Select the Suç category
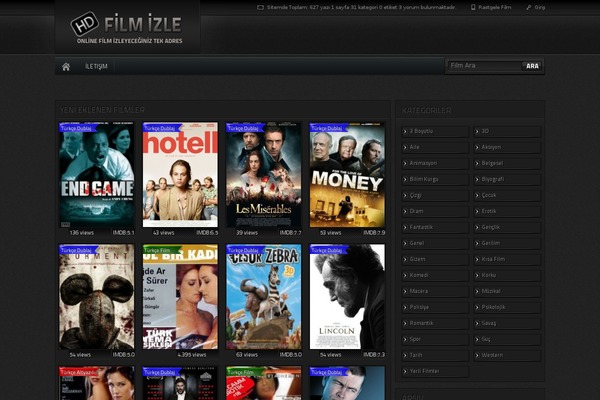Screen dimensions: 600x400 [507, 340]
